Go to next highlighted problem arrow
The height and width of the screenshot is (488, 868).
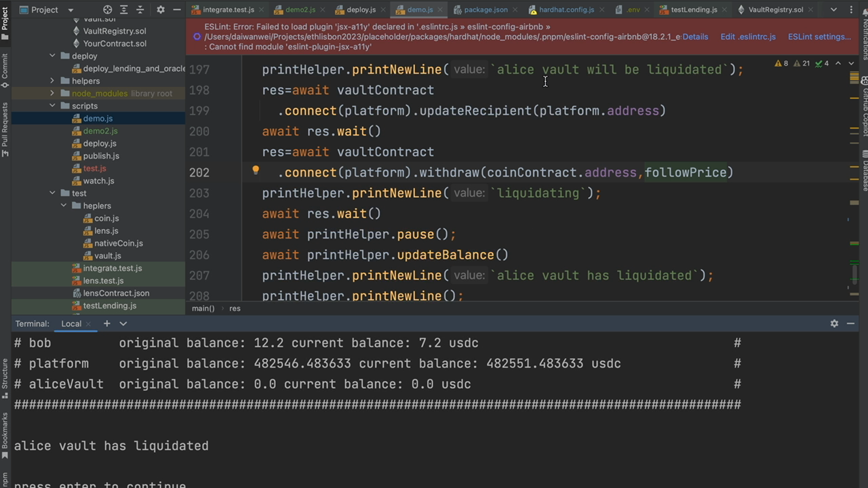pyautogui.click(x=851, y=63)
